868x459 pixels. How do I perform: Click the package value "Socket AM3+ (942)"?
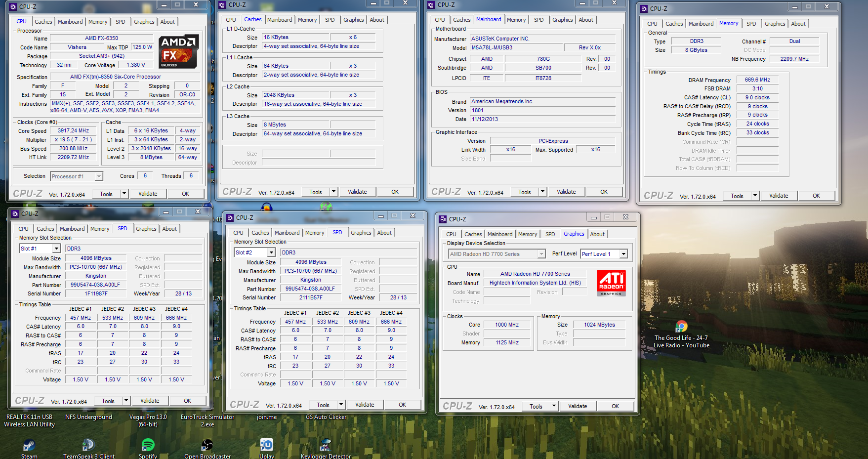coord(102,56)
